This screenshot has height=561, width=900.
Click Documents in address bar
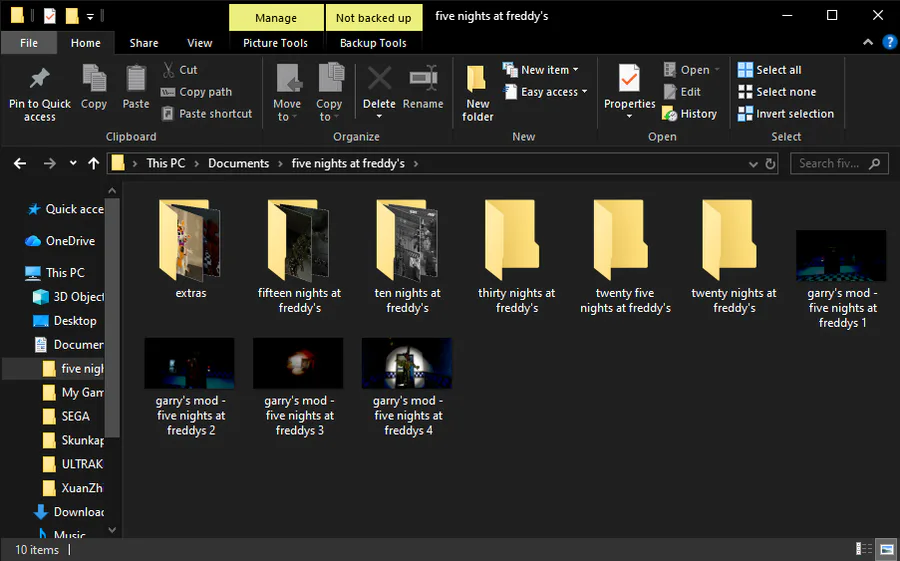click(x=238, y=163)
